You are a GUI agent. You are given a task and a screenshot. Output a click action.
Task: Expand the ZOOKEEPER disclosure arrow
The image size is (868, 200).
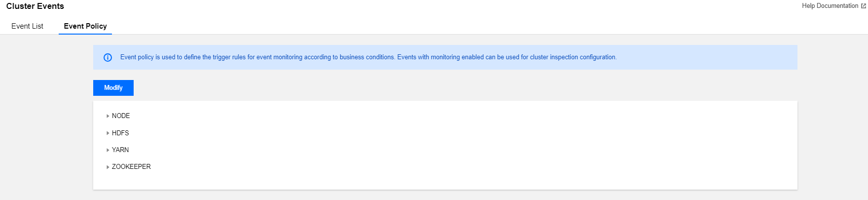(108, 167)
